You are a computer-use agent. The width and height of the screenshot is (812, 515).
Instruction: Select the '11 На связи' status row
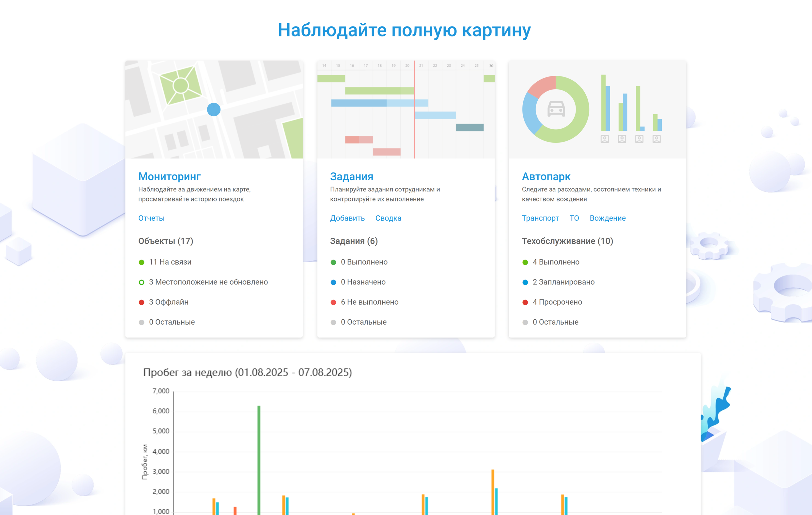pyautogui.click(x=165, y=262)
